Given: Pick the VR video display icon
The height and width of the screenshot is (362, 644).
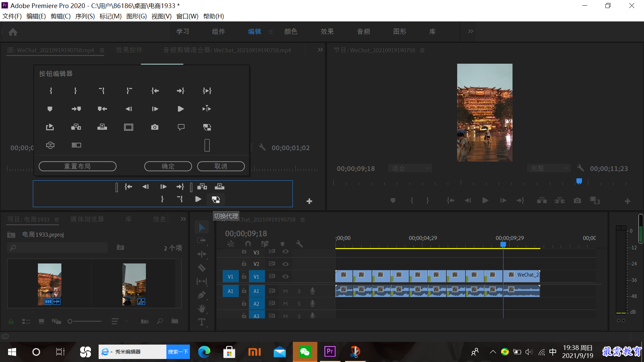Looking at the screenshot, I should tap(50, 145).
